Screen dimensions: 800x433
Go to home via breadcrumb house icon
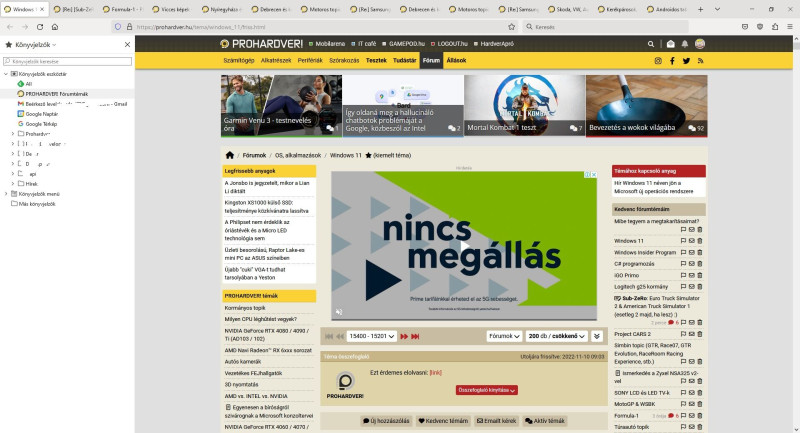(x=230, y=155)
